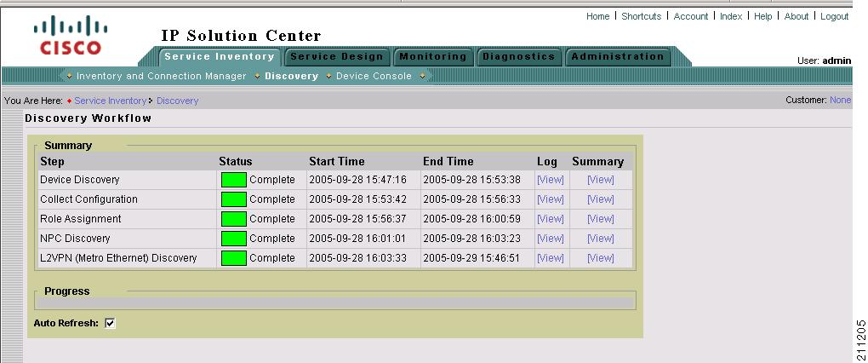This screenshot has width=868, height=363.
Task: Go to the Diagnostics tab
Action: [x=519, y=56]
